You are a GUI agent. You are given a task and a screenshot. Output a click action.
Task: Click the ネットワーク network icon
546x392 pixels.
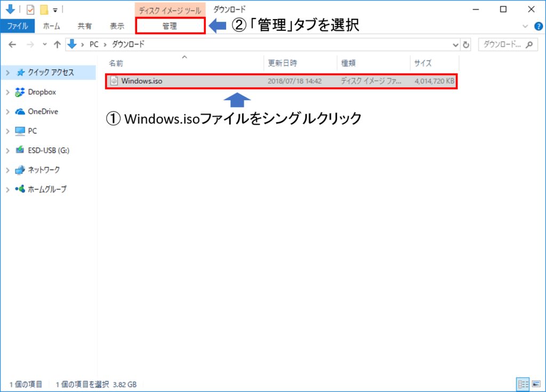tap(20, 170)
